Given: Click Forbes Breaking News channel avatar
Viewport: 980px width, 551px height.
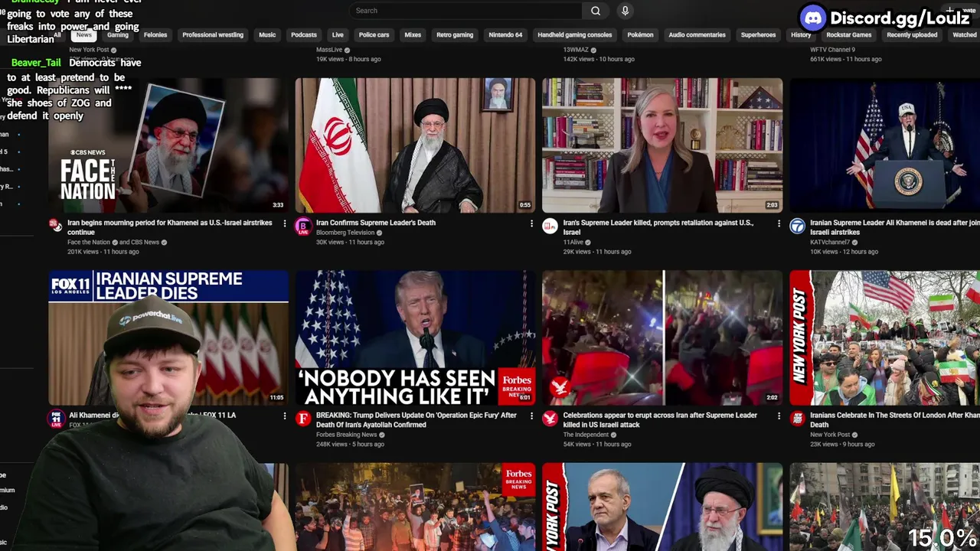Looking at the screenshot, I should click(x=303, y=418).
